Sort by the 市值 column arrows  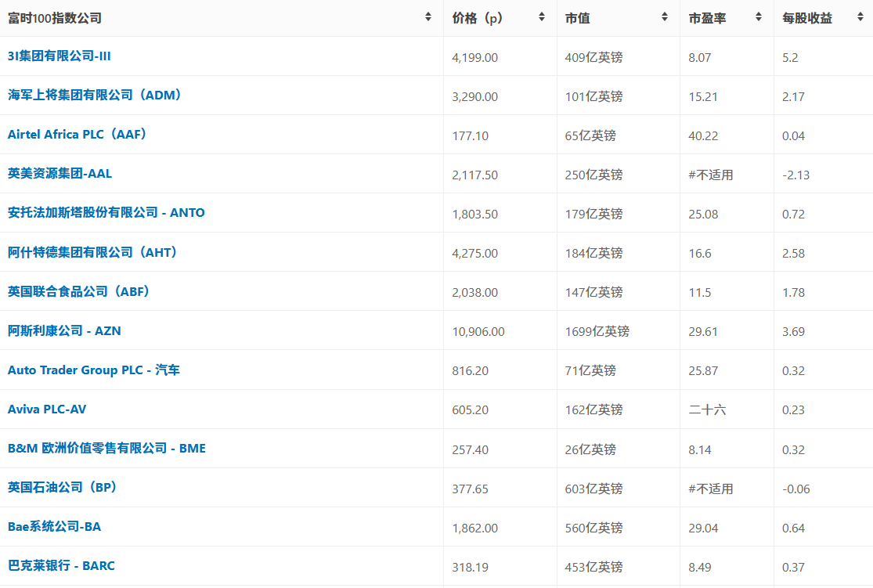point(665,16)
